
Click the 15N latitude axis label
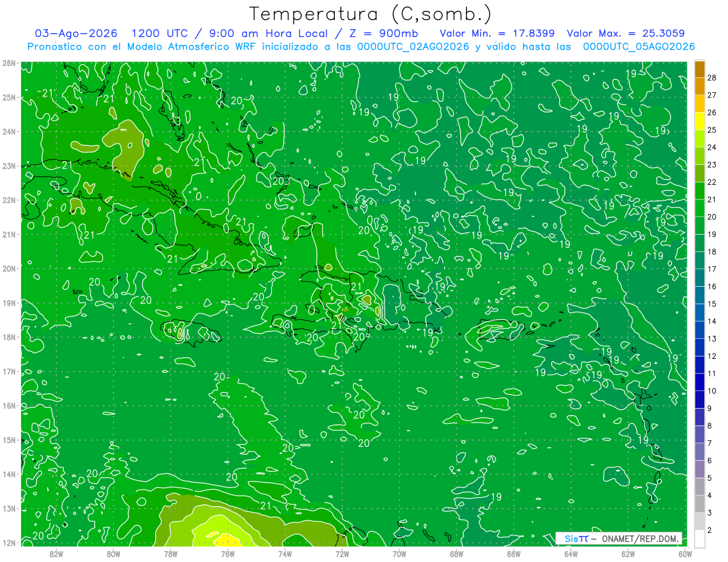pyautogui.click(x=8, y=440)
